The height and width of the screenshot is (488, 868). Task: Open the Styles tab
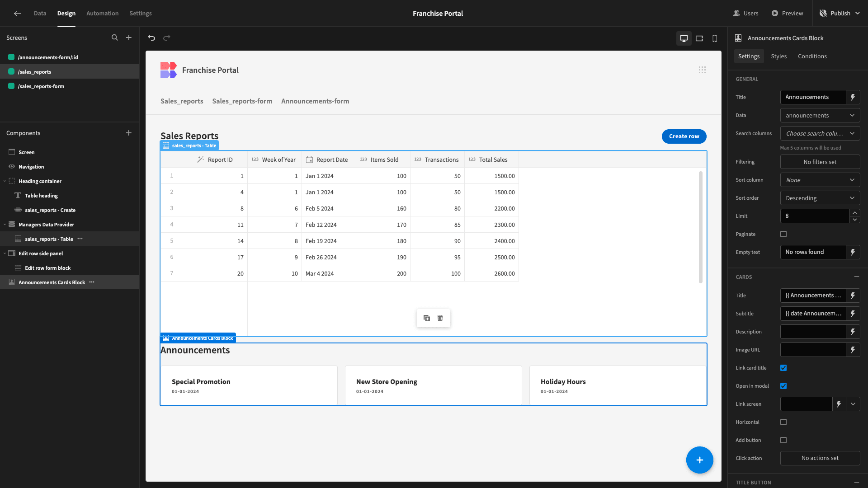pos(778,56)
